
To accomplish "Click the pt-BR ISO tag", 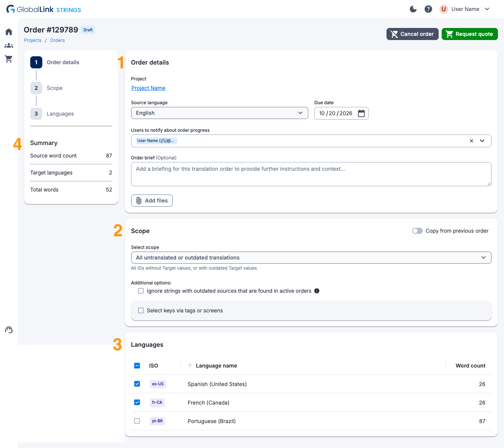I will [x=157, y=421].
